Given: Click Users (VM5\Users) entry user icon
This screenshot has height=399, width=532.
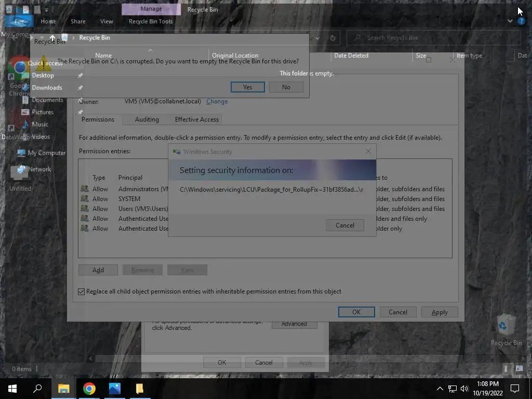Looking at the screenshot, I should (x=85, y=209).
